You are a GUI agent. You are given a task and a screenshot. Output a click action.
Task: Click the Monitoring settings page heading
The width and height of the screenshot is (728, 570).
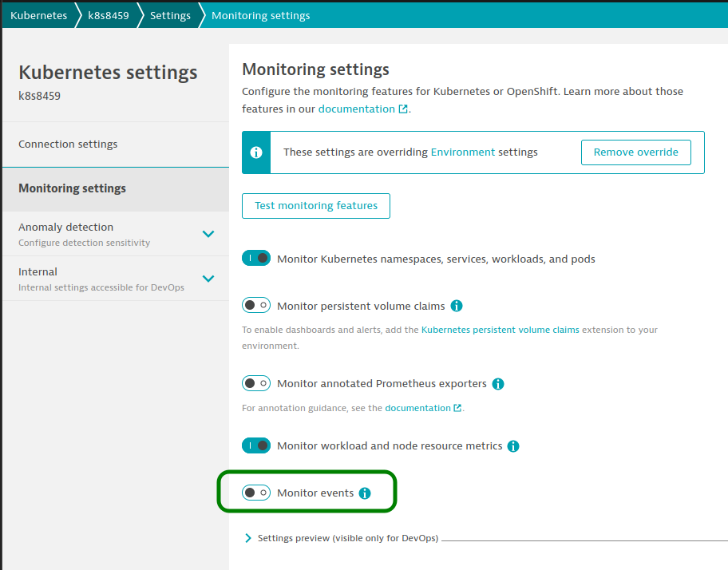coord(316,69)
